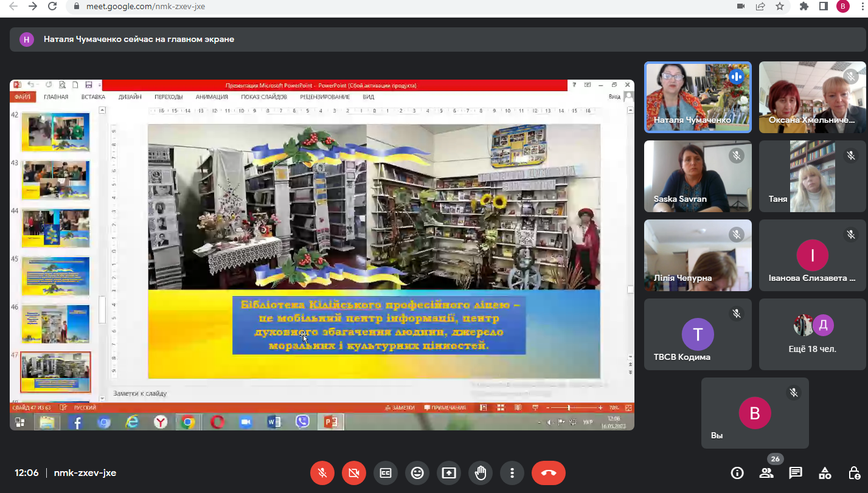Open host controls lock icon

854,473
